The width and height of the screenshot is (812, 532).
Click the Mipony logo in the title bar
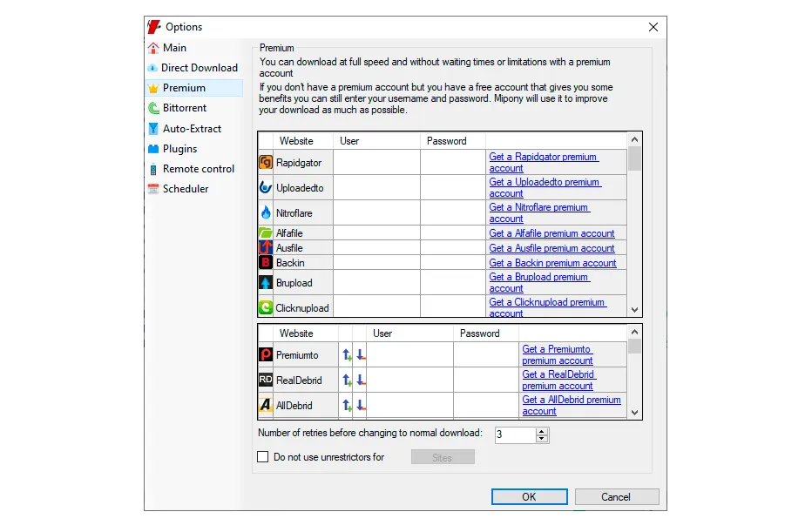coord(154,26)
